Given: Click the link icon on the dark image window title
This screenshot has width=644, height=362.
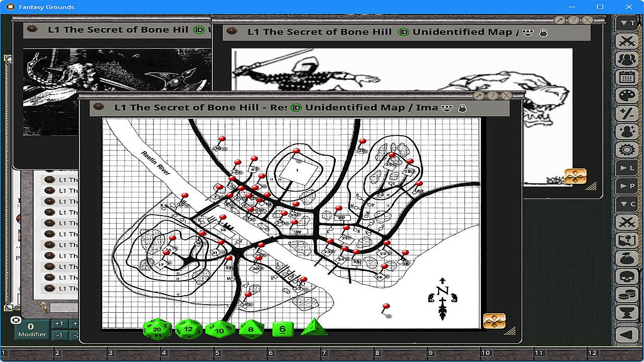Looking at the screenshot, I should click(x=32, y=29).
